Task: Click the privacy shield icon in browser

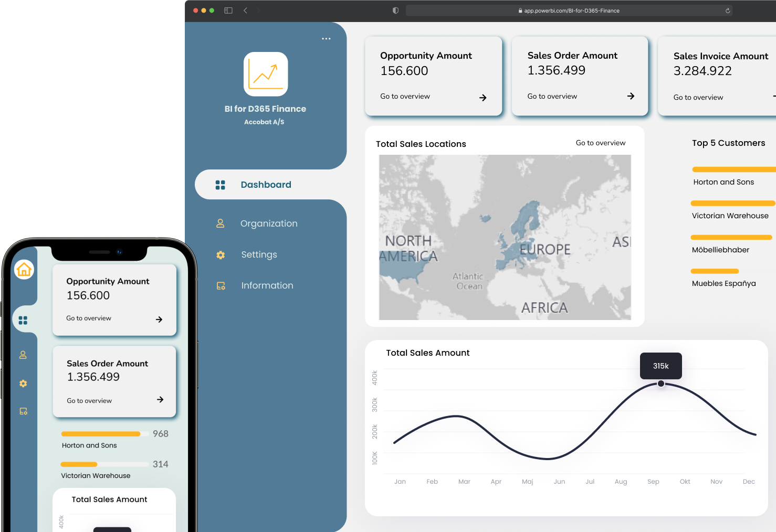Action: pos(395,10)
